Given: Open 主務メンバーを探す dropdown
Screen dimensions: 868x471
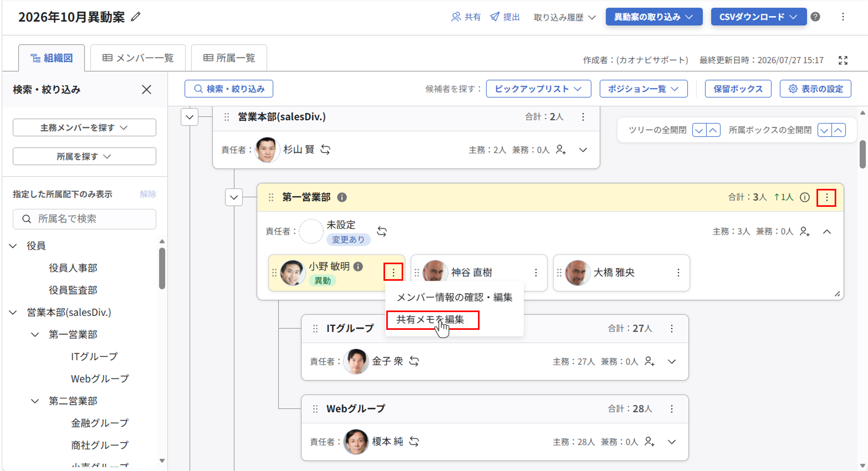Looking at the screenshot, I should coord(84,128).
